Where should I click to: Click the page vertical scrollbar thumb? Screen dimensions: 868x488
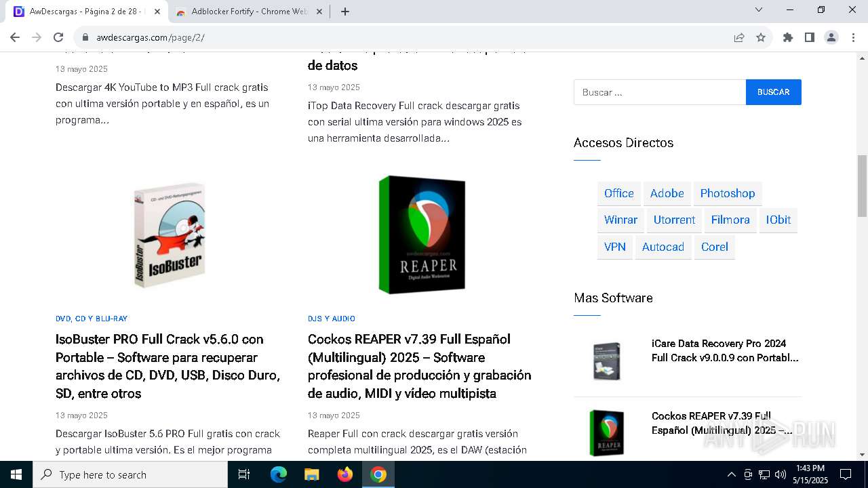(x=862, y=186)
